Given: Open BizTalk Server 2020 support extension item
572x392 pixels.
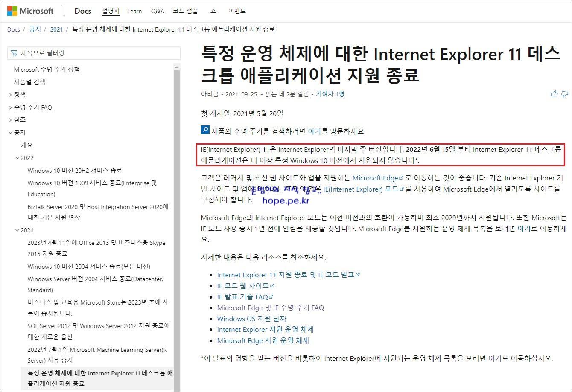Looking at the screenshot, I should [98, 212].
